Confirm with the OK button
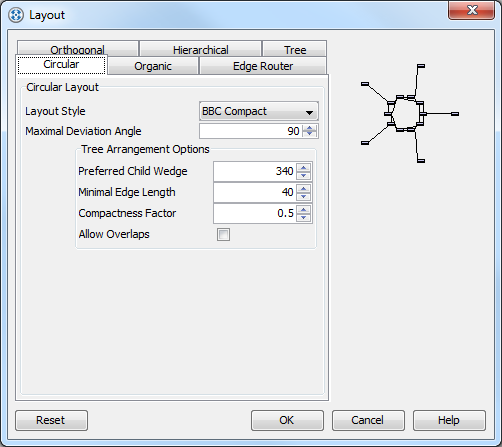Screen dimensions: 502x447 click(287, 420)
